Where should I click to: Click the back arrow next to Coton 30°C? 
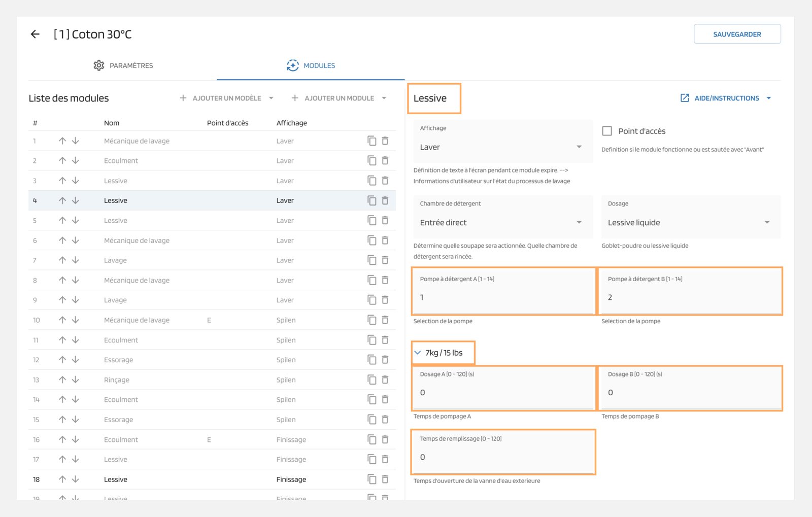click(35, 34)
